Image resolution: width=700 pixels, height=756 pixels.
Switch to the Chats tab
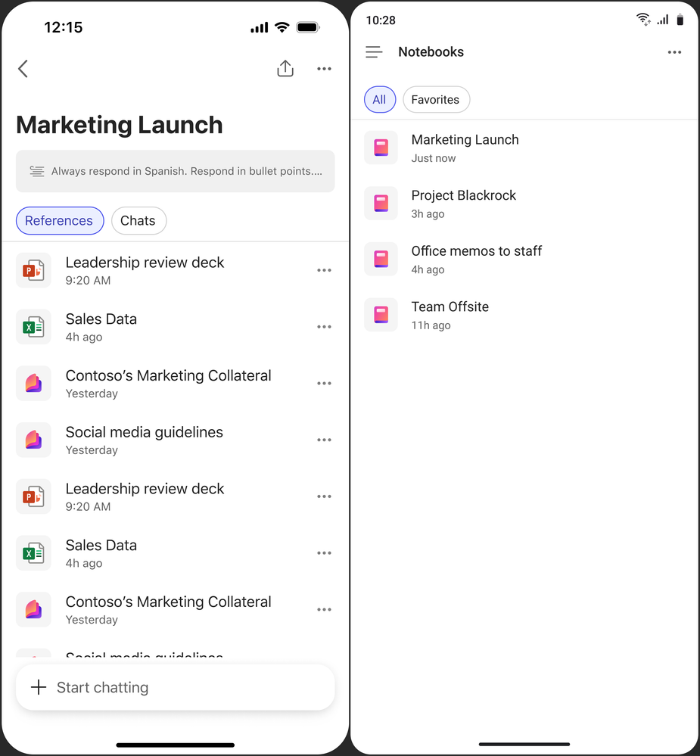138,221
